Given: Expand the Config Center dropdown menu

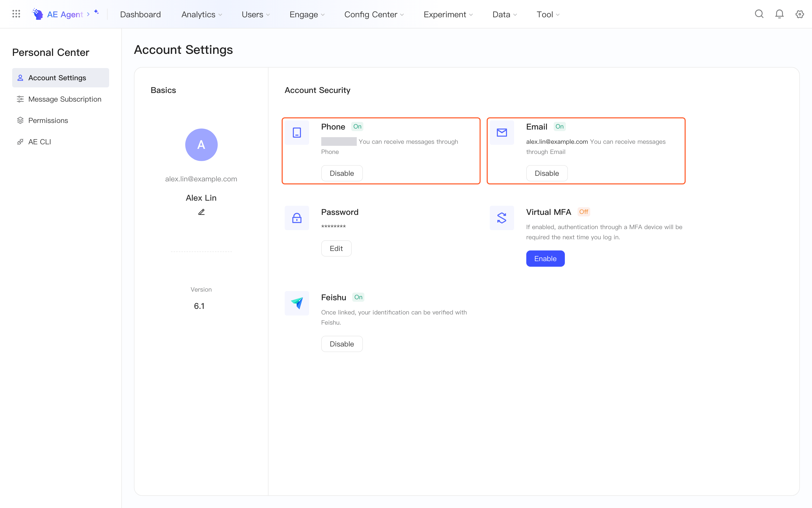Looking at the screenshot, I should [x=374, y=14].
